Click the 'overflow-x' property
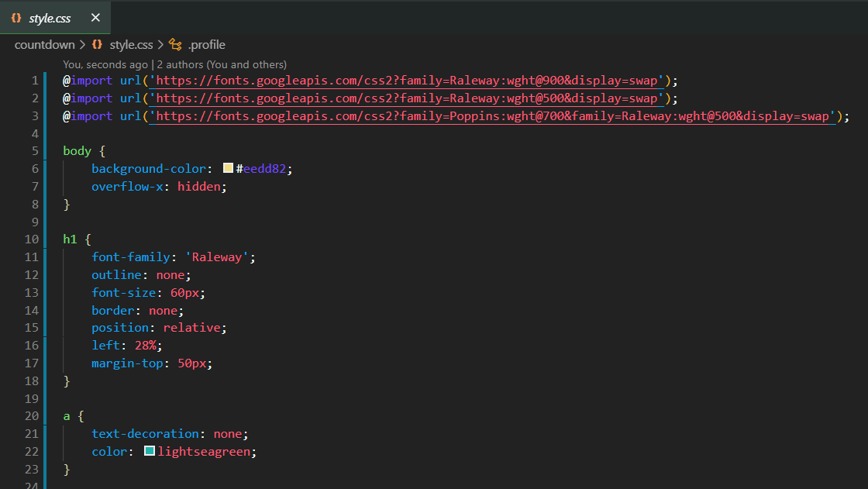This screenshot has height=489, width=868. (127, 187)
